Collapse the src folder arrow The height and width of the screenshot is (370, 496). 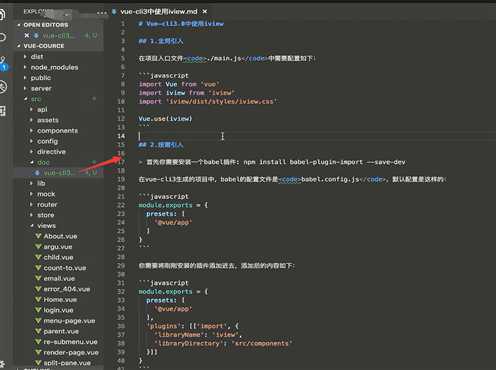click(26, 99)
